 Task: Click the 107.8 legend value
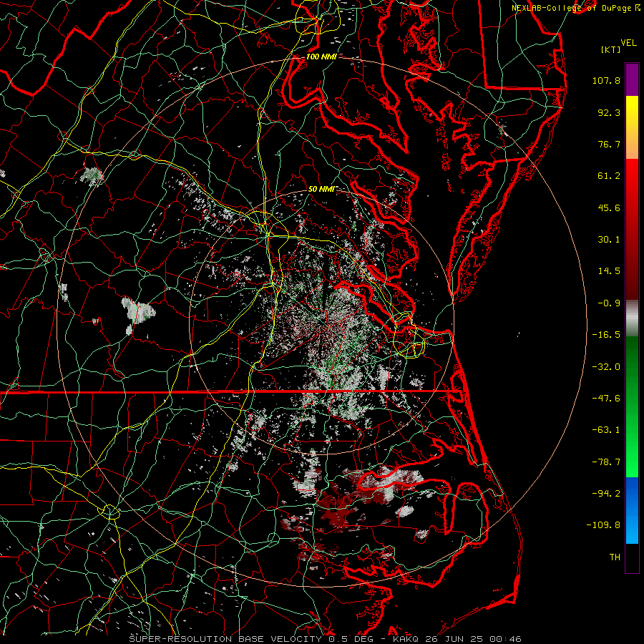(x=606, y=80)
